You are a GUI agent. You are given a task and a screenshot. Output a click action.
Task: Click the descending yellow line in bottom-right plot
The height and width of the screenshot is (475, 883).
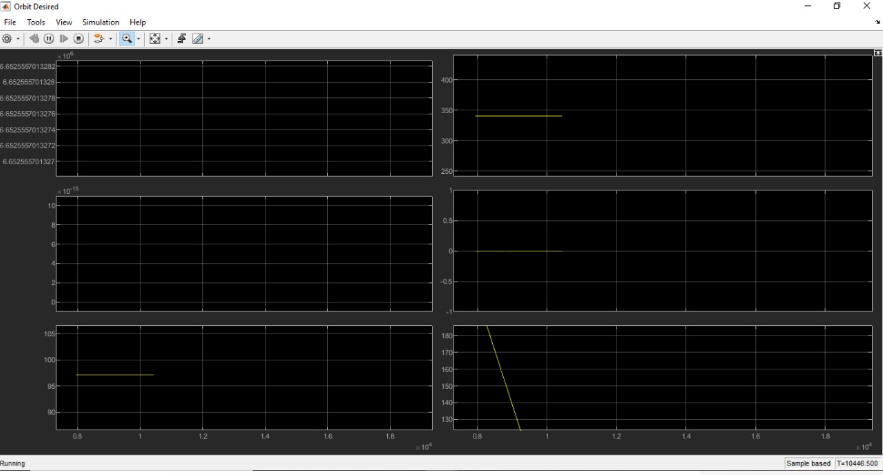[503, 378]
